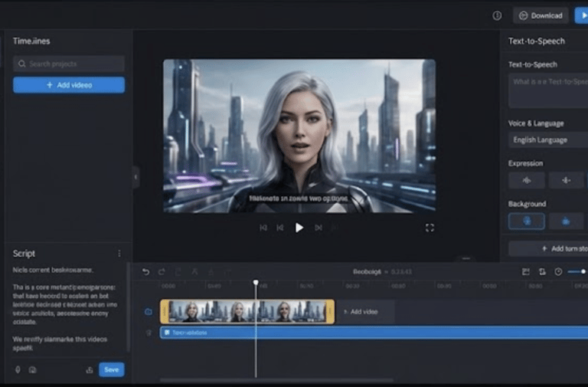
Task: Click the Text-to-Speech panel title
Action: pos(536,41)
